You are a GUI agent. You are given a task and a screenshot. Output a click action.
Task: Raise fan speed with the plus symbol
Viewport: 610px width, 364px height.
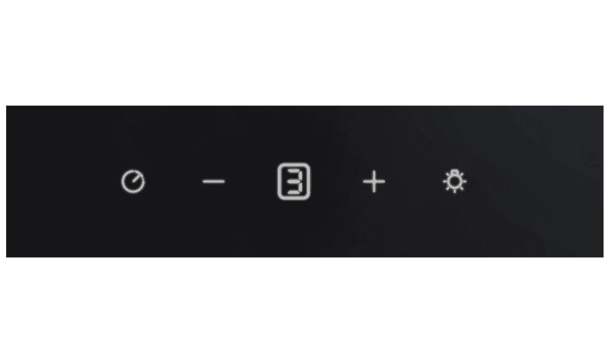tap(374, 181)
